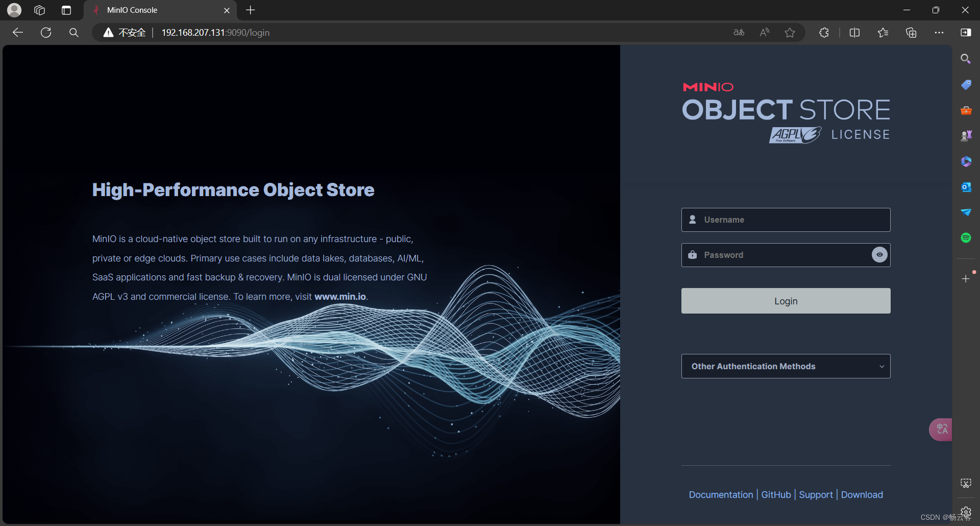The image size is (980, 526).
Task: Click the MINIO logo text
Action: pyautogui.click(x=708, y=87)
